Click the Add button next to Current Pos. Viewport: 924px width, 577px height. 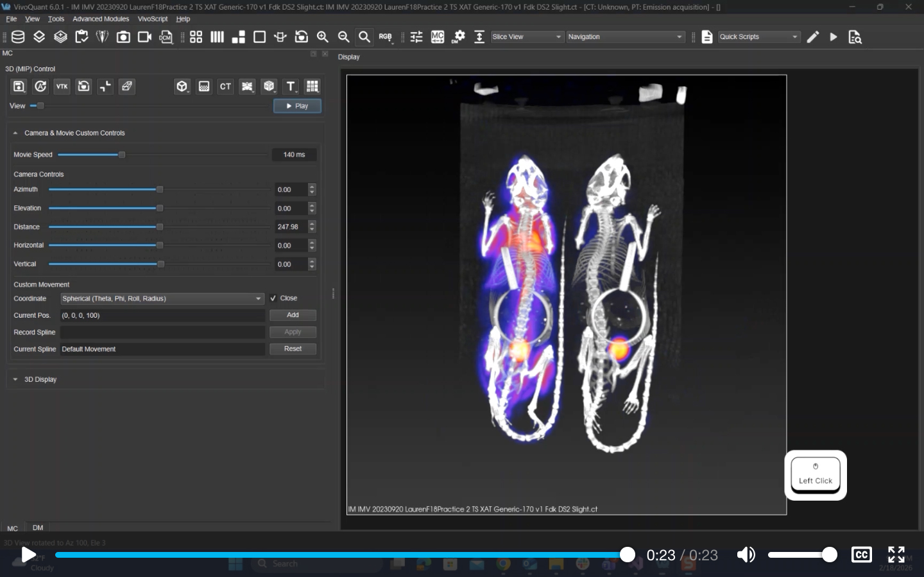[293, 315]
